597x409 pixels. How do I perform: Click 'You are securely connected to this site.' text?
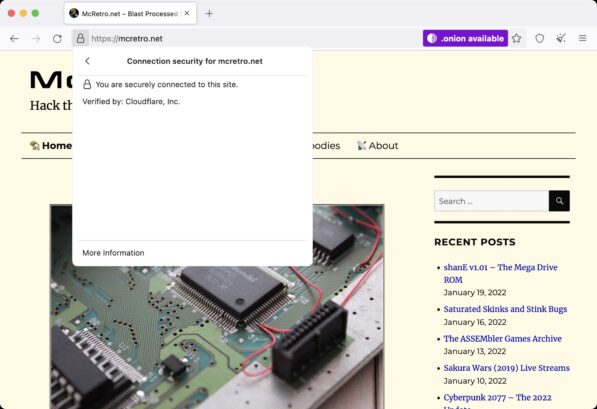[x=167, y=85]
